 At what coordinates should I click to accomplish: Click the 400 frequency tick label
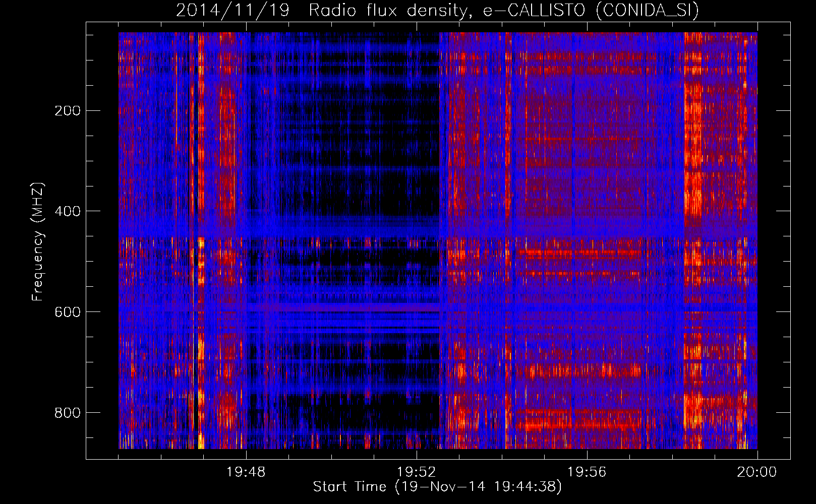pos(68,211)
